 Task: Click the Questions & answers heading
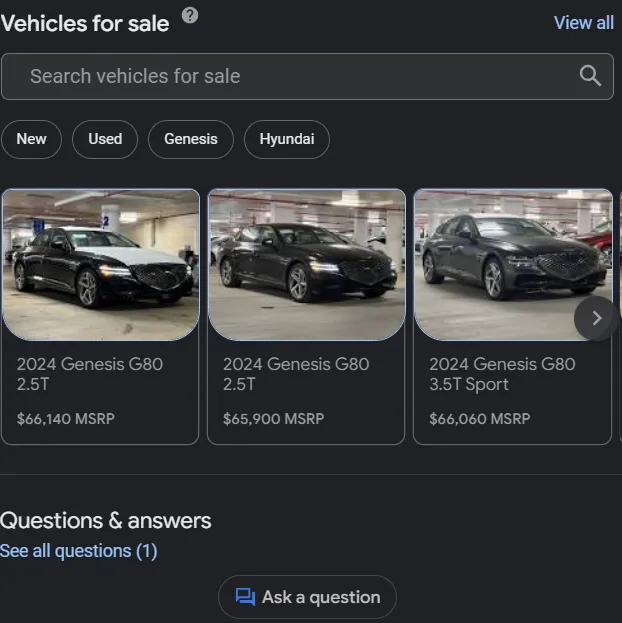click(106, 520)
